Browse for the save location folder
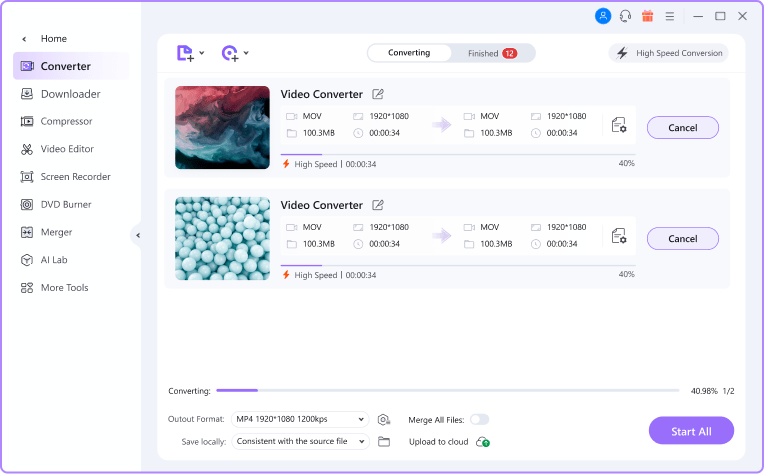 click(384, 441)
